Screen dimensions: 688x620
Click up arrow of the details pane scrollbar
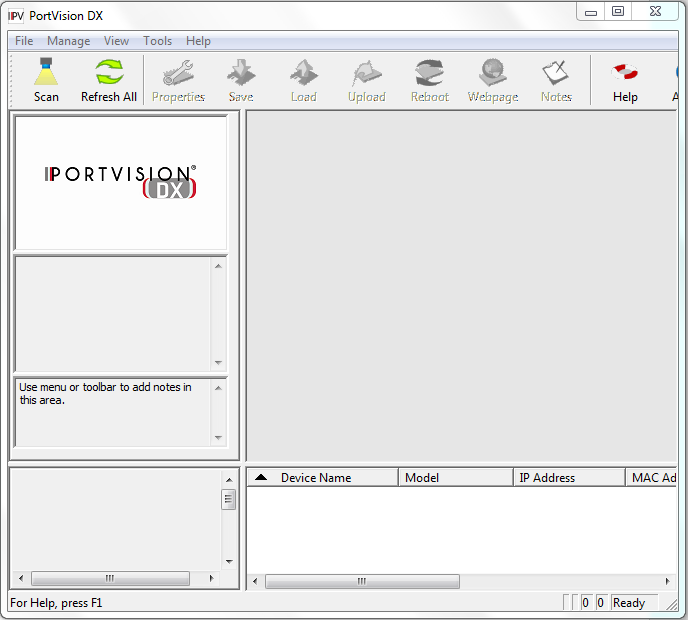(x=218, y=266)
